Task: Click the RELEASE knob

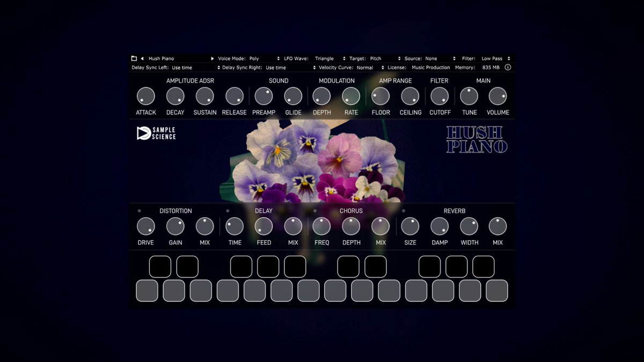Action: point(235,96)
